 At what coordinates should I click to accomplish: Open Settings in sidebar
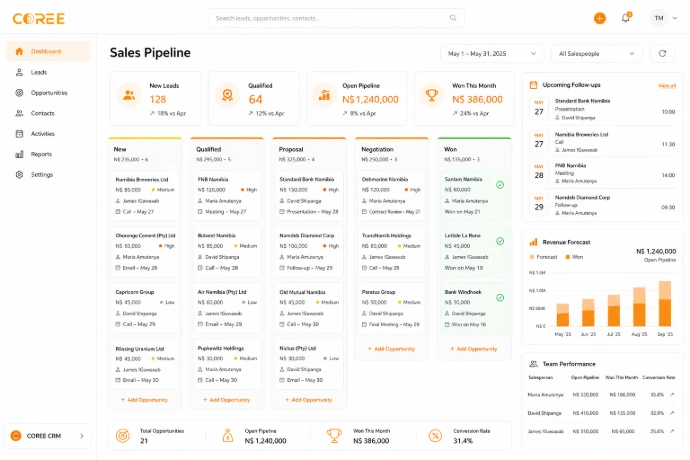coord(48,174)
